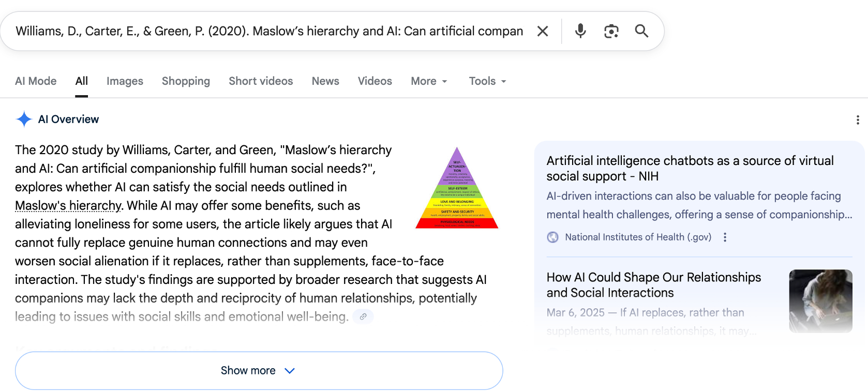Click the National Institutes of Health globe icon
The width and height of the screenshot is (868, 391).
click(553, 237)
